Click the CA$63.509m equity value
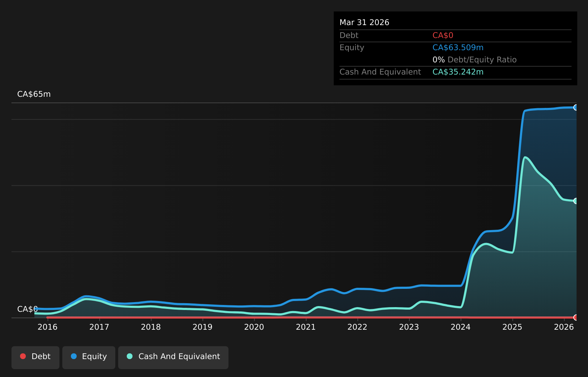 [x=458, y=48]
